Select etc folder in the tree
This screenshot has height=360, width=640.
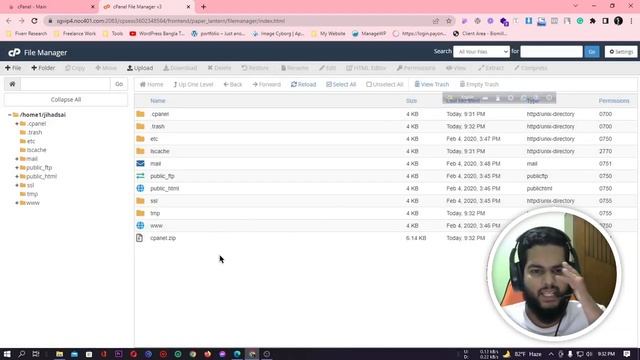click(31, 141)
